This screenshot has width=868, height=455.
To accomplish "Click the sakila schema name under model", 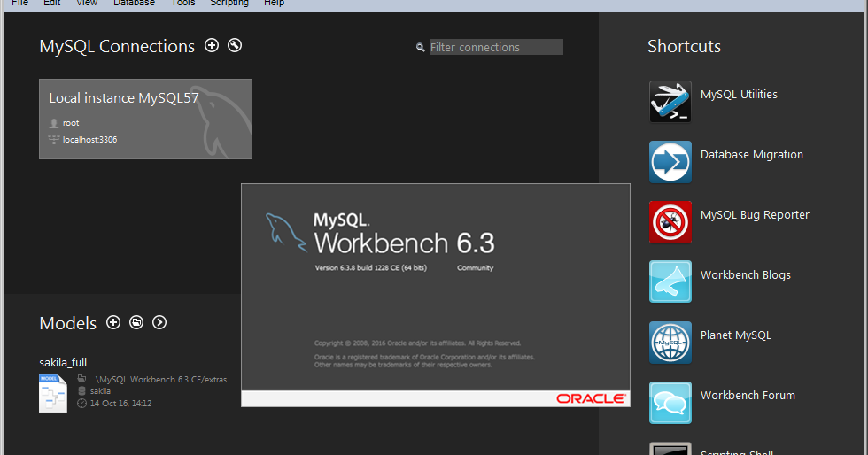I will (100, 390).
